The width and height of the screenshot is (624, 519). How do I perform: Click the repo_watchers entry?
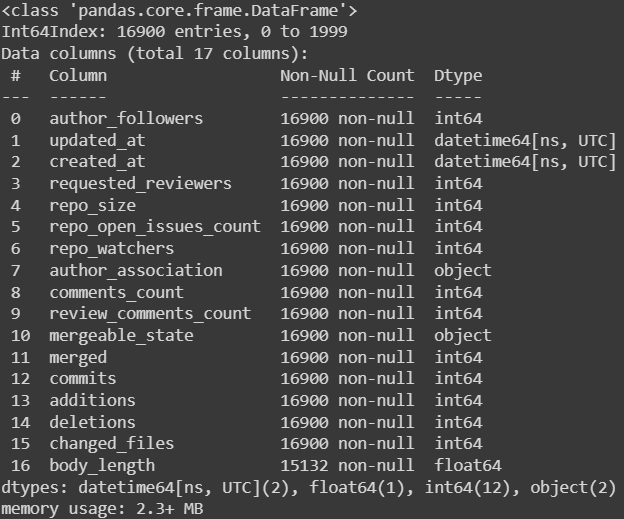(112, 249)
